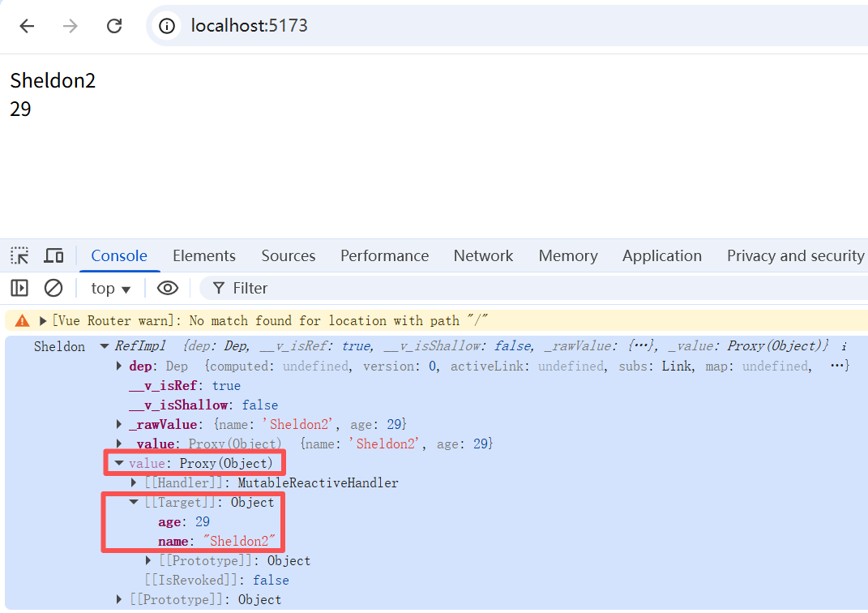Toggle the device toolbar icon

point(53,256)
